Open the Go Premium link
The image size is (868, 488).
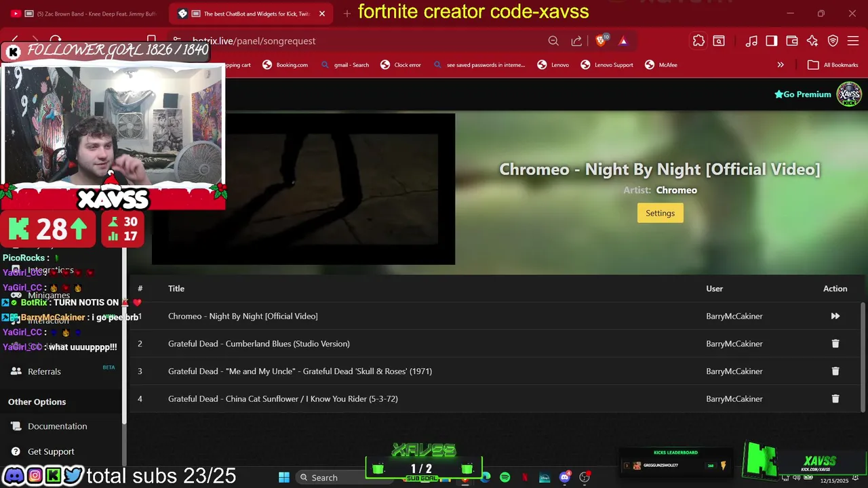point(803,94)
